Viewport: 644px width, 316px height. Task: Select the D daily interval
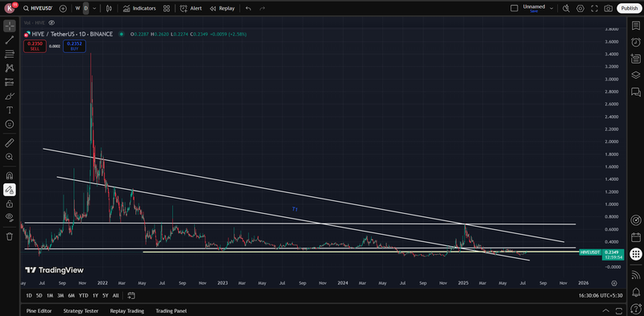pyautogui.click(x=86, y=8)
